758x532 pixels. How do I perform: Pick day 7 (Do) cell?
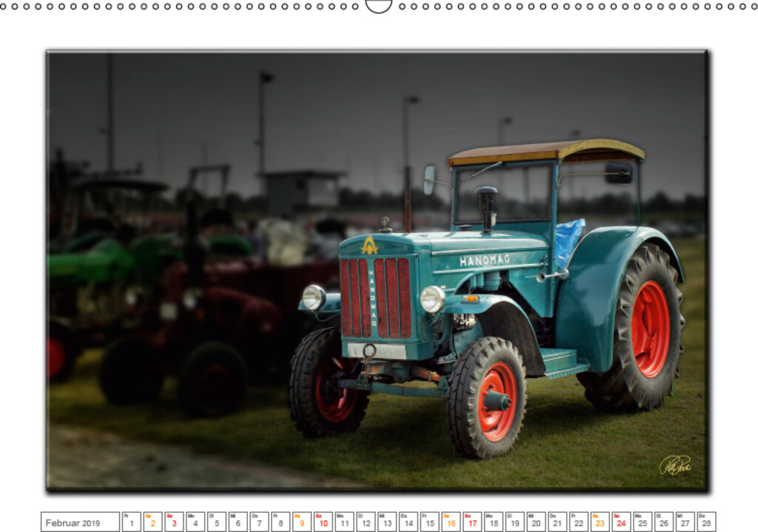pyautogui.click(x=259, y=522)
